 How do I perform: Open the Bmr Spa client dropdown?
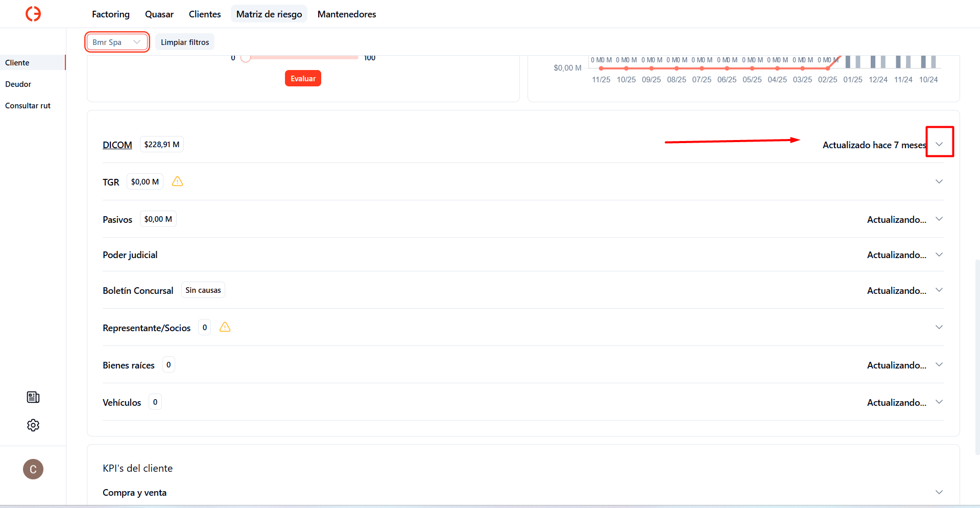[x=116, y=42]
